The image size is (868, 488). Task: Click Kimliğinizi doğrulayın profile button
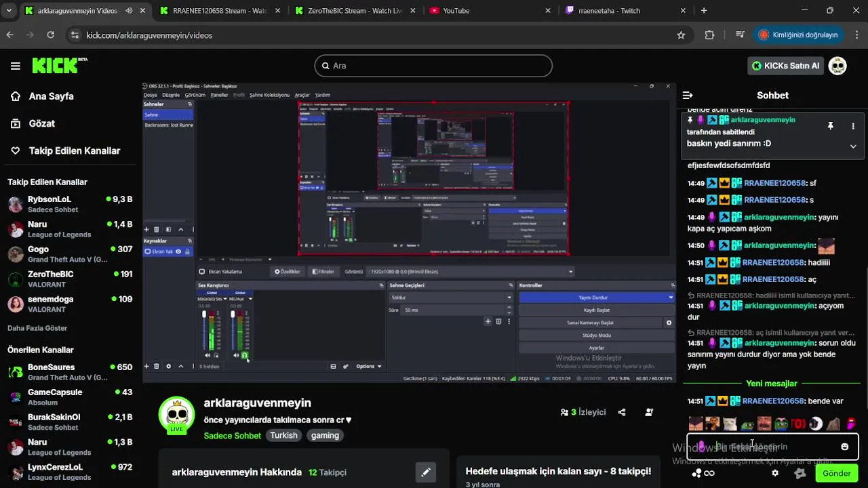click(x=800, y=35)
